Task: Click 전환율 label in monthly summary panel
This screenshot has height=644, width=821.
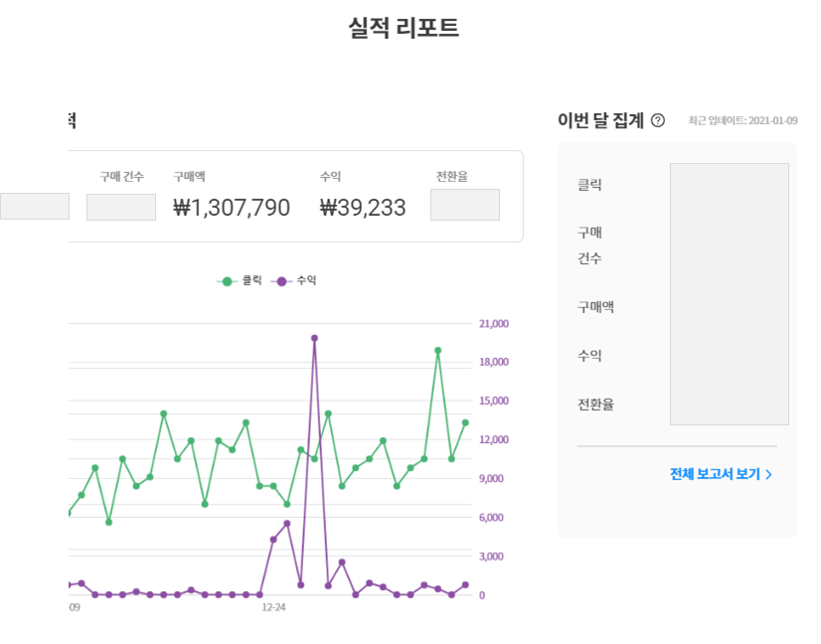Action: coord(595,404)
